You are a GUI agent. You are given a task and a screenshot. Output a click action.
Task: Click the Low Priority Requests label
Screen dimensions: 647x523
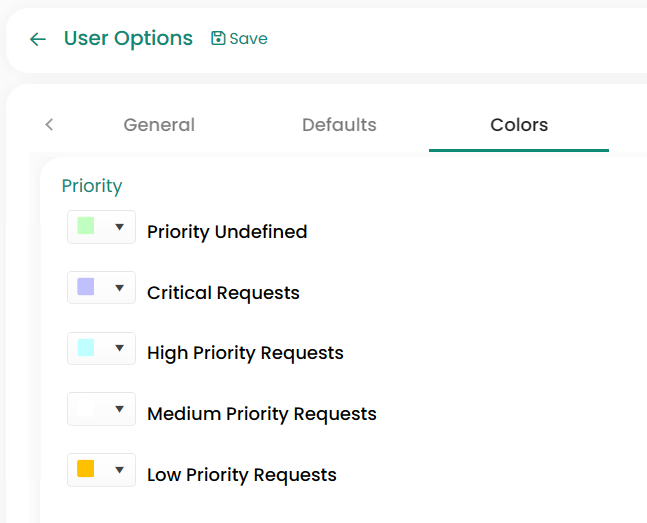241,475
